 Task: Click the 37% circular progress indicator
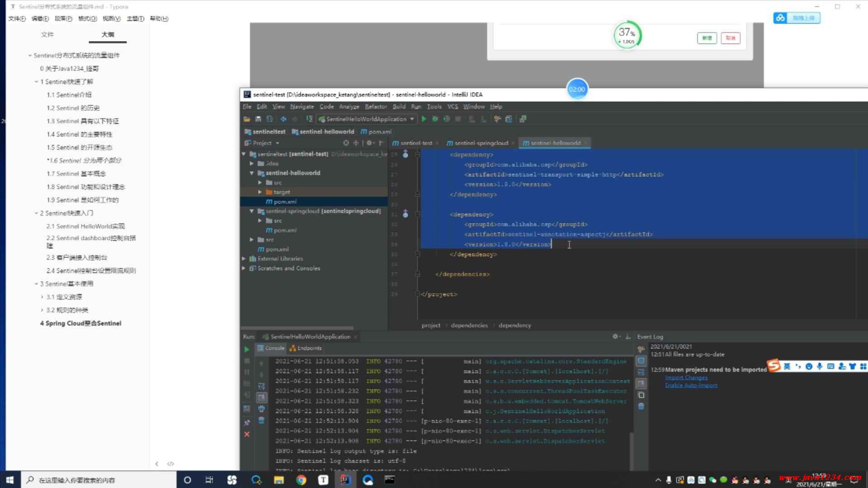627,35
